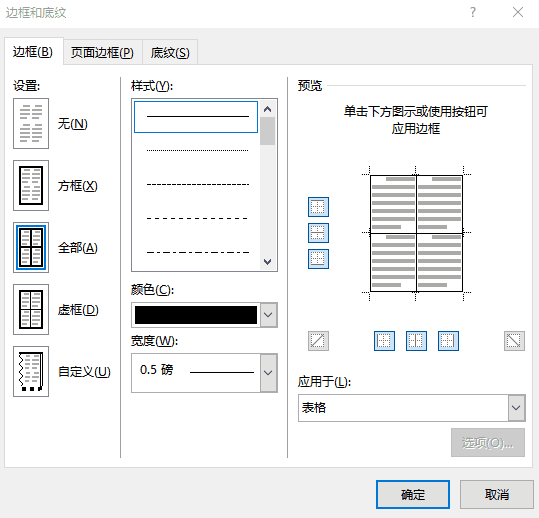
Task: Select the long-dashed line style
Action: pos(197,218)
